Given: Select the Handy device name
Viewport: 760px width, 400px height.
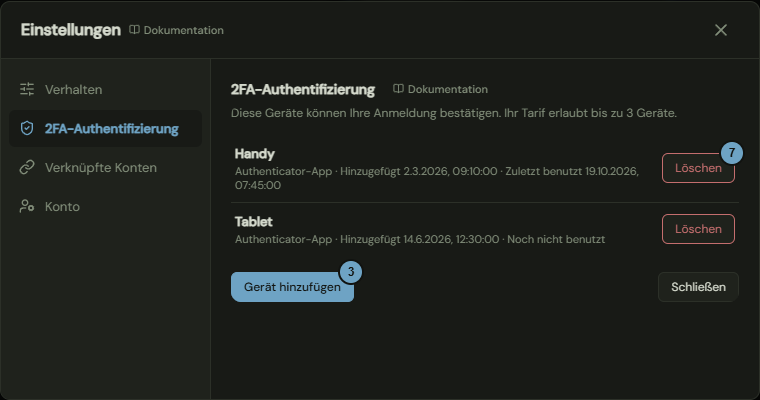Looking at the screenshot, I should 254,154.
